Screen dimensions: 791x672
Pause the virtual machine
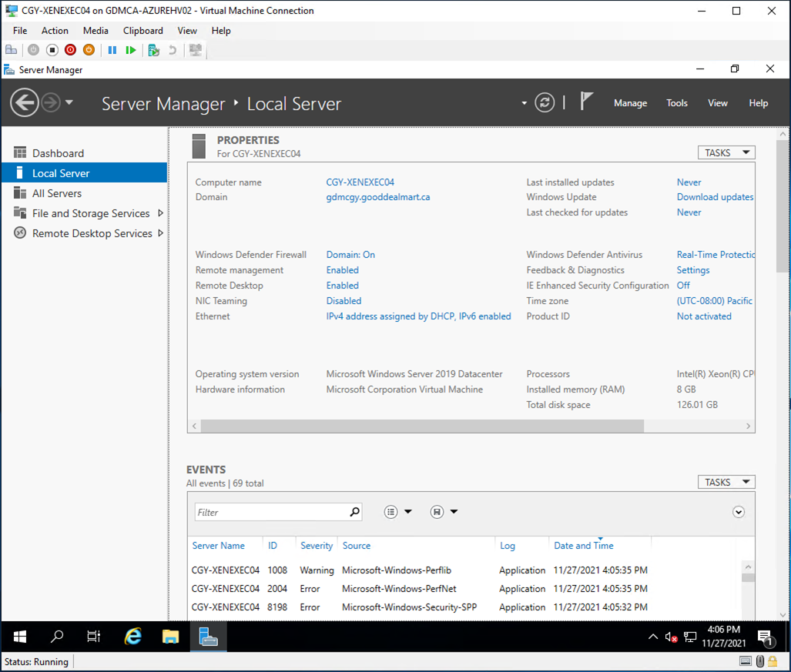click(112, 50)
